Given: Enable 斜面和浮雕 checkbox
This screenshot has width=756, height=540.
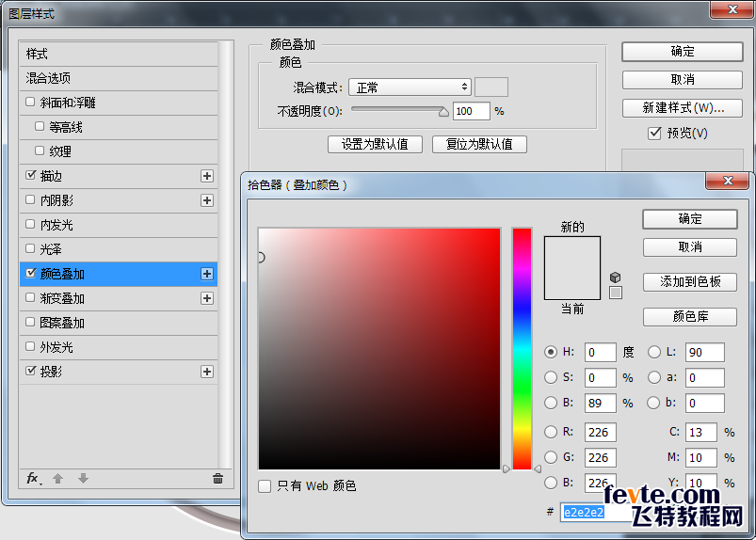Looking at the screenshot, I should pos(30,102).
